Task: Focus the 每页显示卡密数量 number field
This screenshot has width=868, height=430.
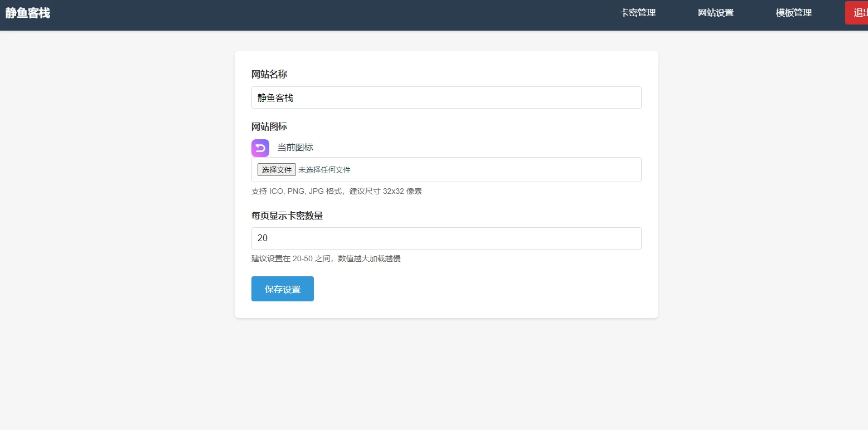Action: 446,238
